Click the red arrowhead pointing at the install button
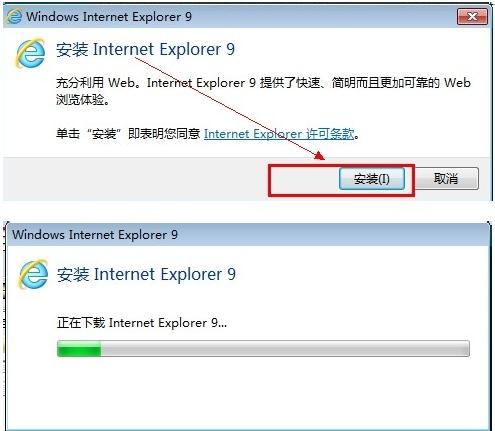The image size is (495, 431). point(319,156)
